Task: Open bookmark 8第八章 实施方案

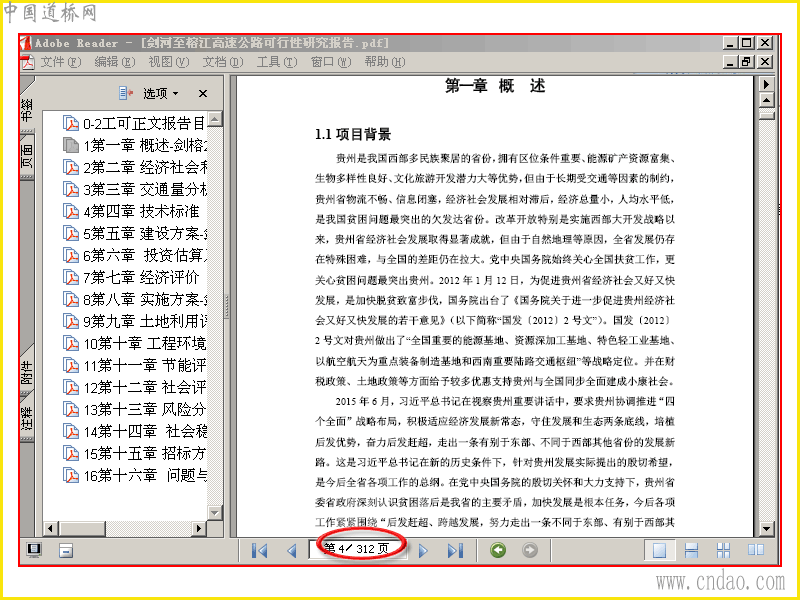Action: coord(134,299)
